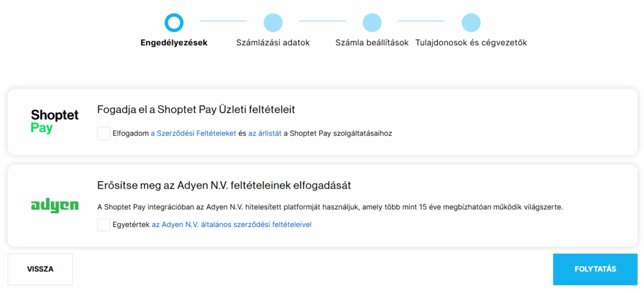Open Adyen N.V. általános szerződési feltételeivel link
This screenshot has width=644, height=293.
pos(231,225)
